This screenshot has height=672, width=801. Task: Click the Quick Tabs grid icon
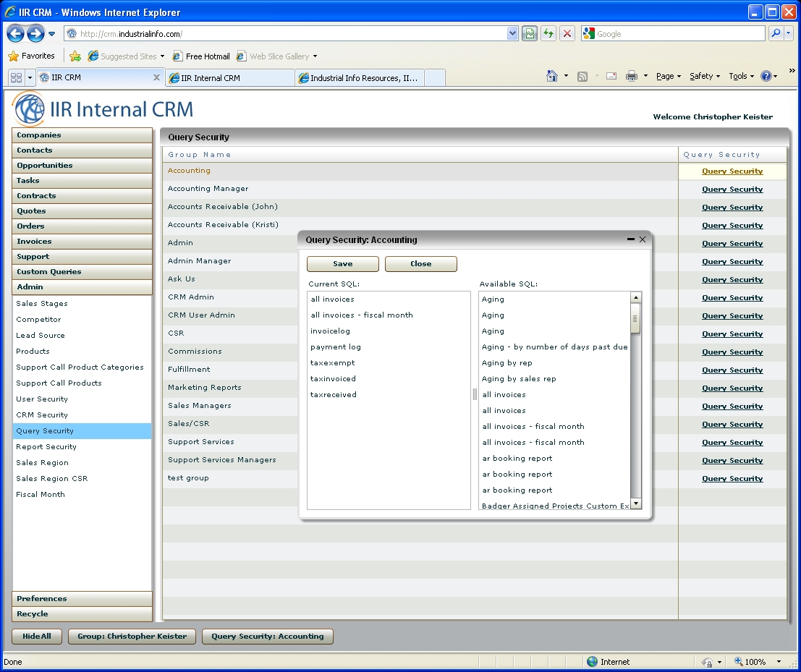(x=16, y=77)
